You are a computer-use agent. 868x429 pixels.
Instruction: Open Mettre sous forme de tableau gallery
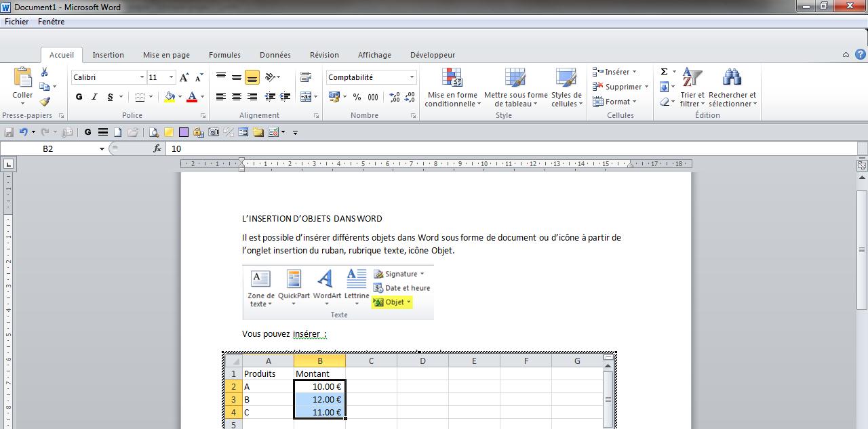tap(515, 87)
